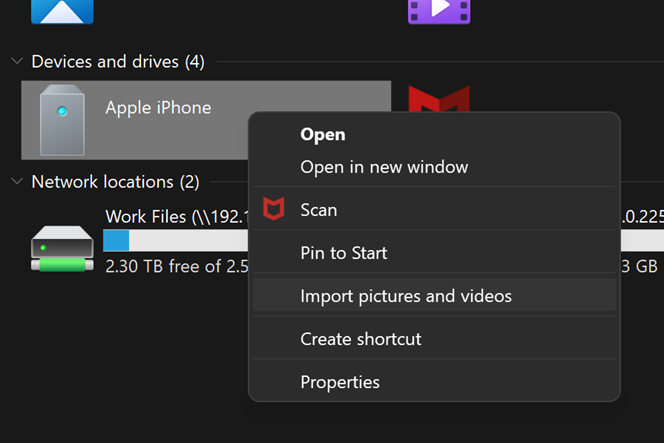The image size is (664, 443).
Task: Open Properties from the context menu
Action: [x=434, y=382]
